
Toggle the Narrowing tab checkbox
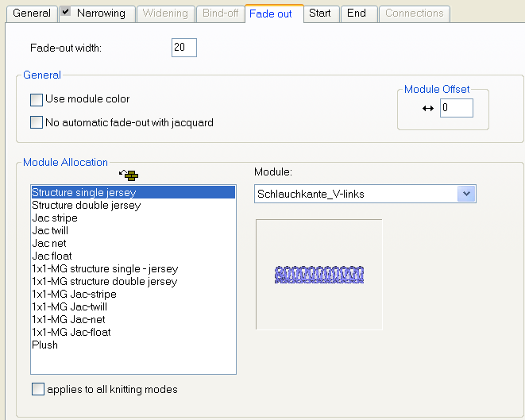(x=67, y=13)
